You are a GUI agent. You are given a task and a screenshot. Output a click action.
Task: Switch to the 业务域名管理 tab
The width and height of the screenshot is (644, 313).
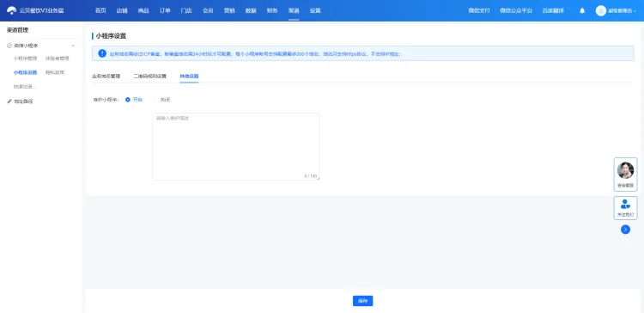pos(106,76)
